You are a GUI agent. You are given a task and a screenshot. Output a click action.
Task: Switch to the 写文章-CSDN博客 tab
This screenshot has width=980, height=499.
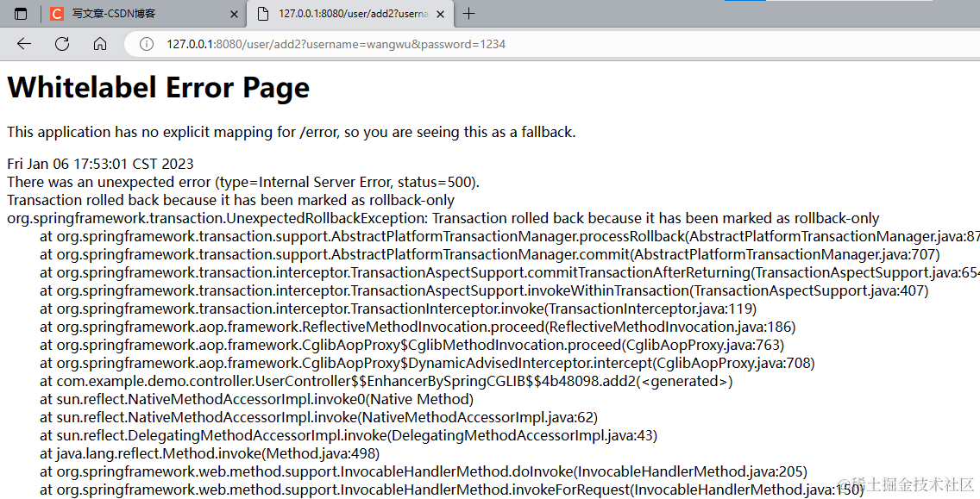tap(142, 14)
